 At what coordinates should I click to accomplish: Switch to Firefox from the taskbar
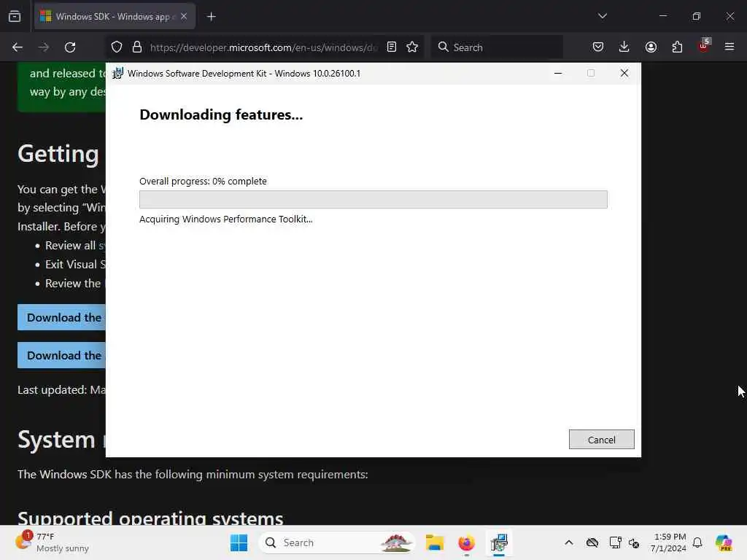pyautogui.click(x=466, y=542)
